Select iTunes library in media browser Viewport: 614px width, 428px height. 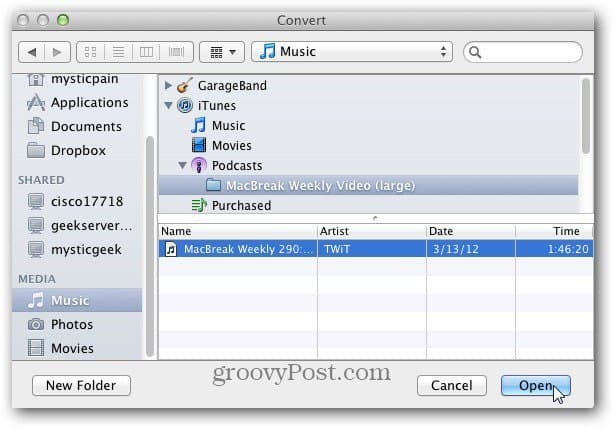(217, 106)
